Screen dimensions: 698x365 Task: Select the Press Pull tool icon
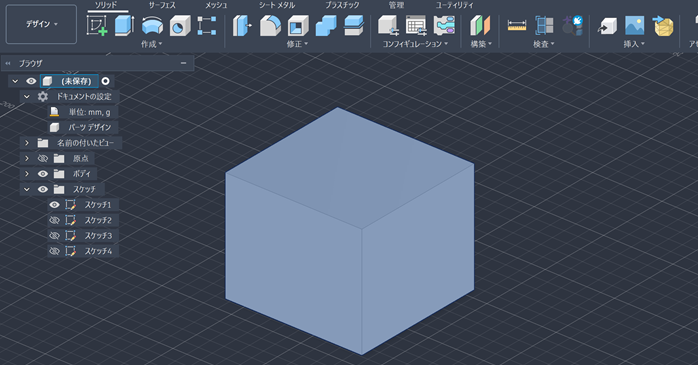pyautogui.click(x=243, y=25)
